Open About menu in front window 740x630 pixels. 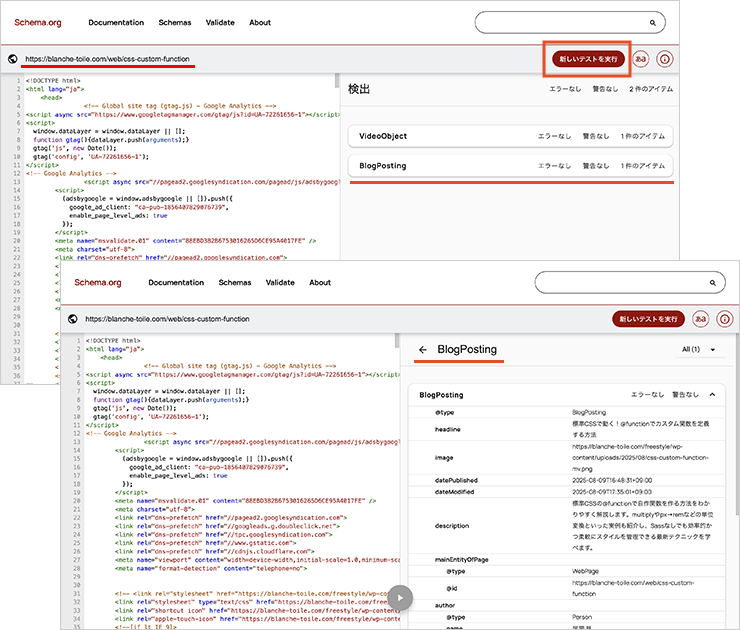pos(320,283)
